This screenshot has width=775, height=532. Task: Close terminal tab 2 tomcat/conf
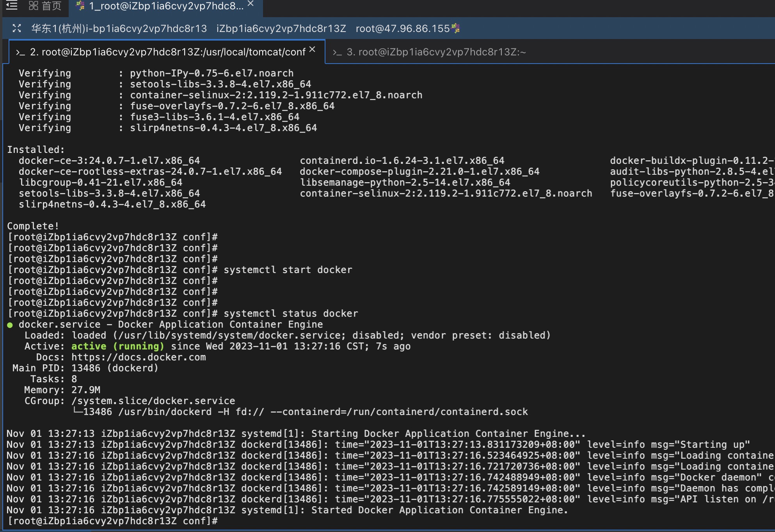coord(312,49)
